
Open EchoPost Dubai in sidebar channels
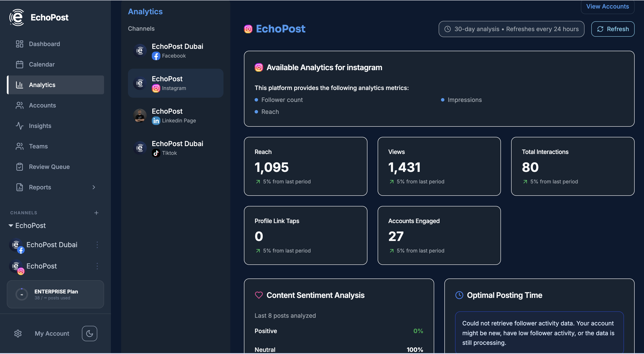coord(52,245)
